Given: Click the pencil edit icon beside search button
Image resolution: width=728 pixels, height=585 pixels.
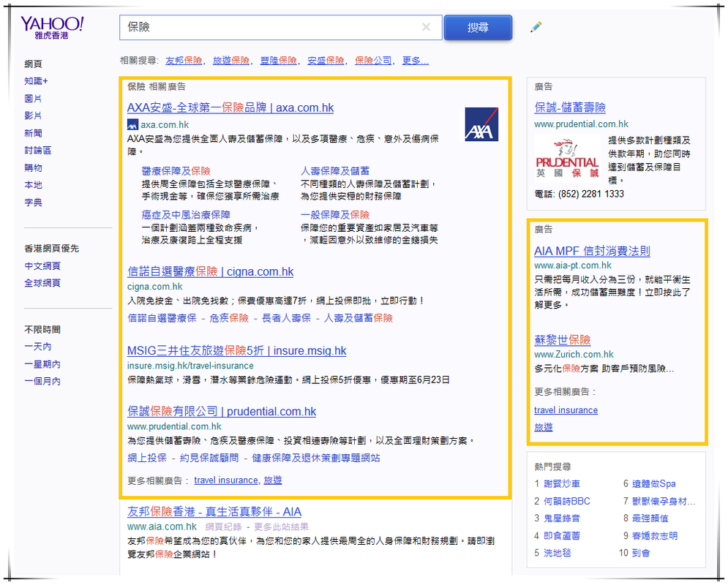Looking at the screenshot, I should 536,28.
